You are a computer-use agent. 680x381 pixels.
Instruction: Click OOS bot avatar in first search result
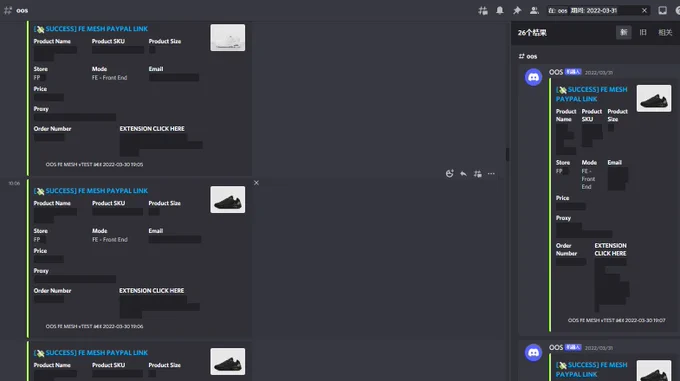click(x=533, y=77)
